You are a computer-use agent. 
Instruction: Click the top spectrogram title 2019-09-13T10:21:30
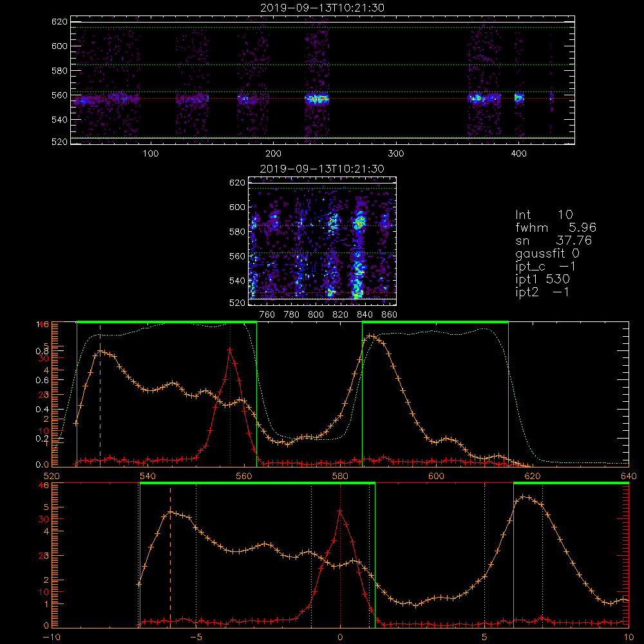coord(323,8)
